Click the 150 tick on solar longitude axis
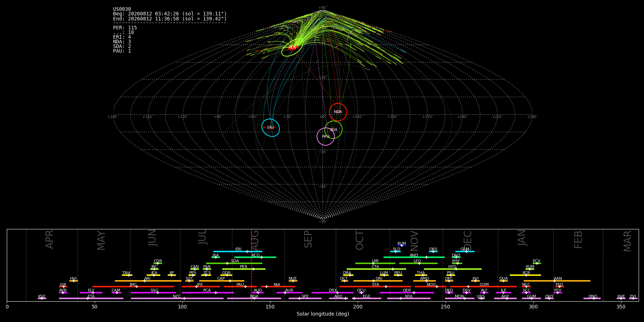The height and width of the screenshot is (322, 644). [270, 307]
